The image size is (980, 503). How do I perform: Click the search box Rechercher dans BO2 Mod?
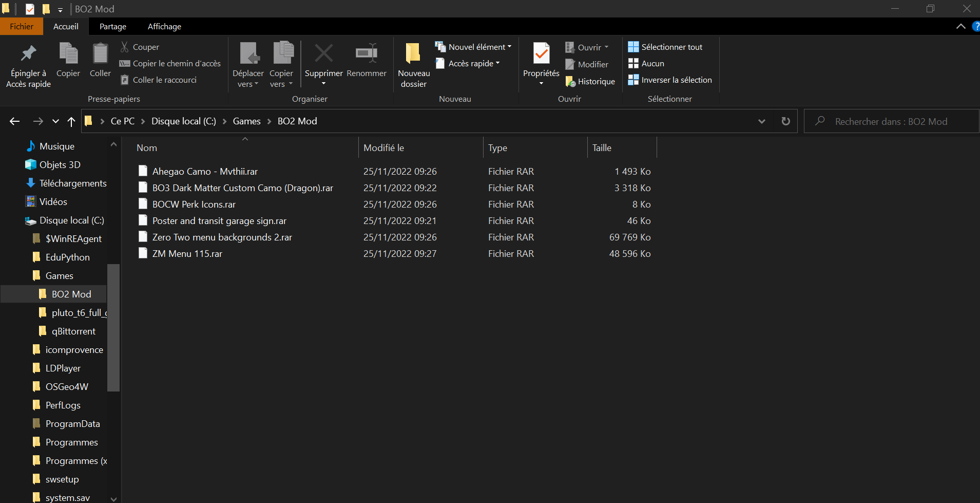891,121
